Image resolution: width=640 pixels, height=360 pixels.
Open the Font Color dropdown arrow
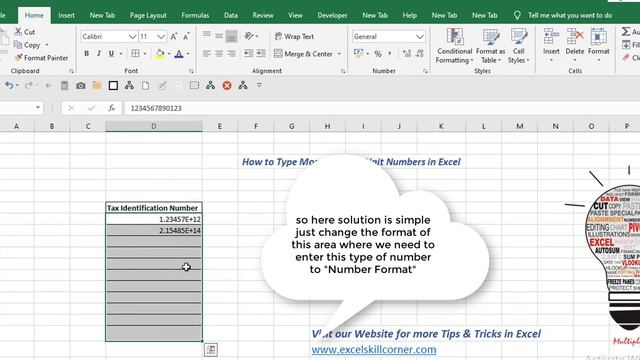pyautogui.click(x=188, y=54)
